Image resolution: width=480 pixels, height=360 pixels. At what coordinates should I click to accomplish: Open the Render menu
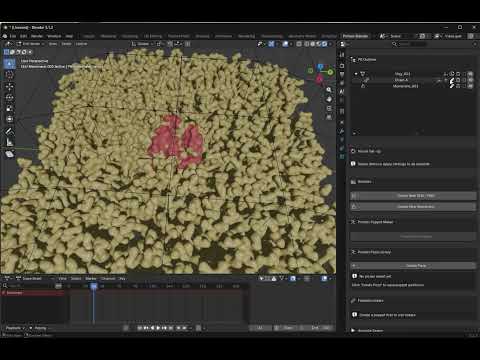click(x=37, y=36)
